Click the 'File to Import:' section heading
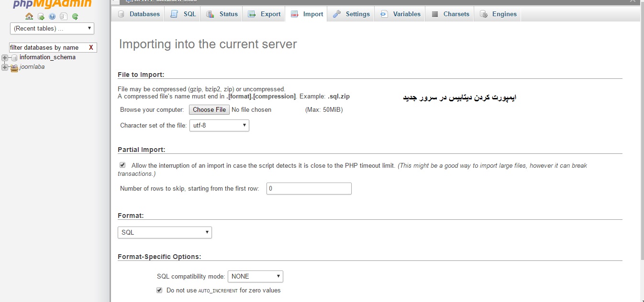This screenshot has width=644, height=302. click(141, 75)
